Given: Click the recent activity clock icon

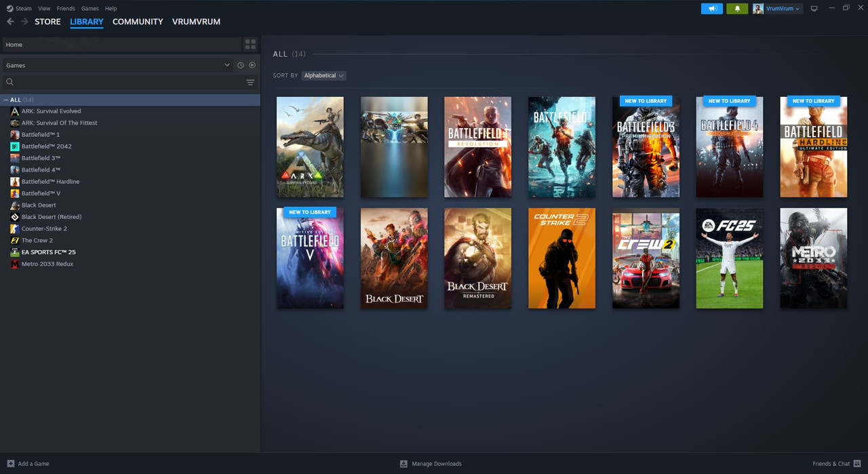Looking at the screenshot, I should (240, 65).
